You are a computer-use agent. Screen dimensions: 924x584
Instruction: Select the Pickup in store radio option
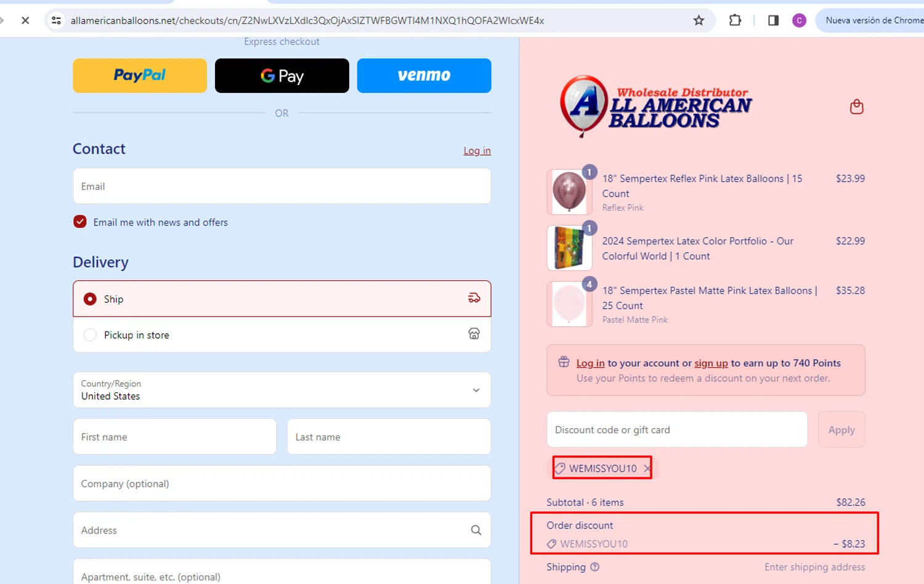click(90, 335)
